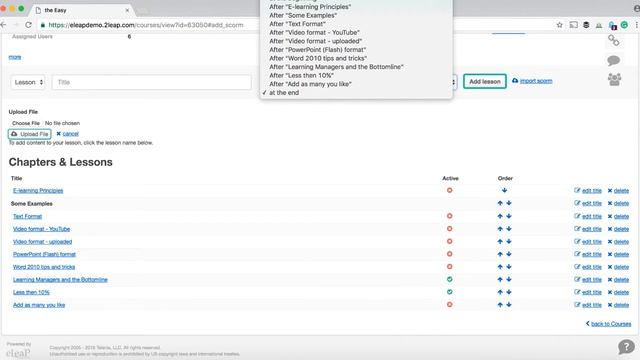The width and height of the screenshot is (640, 360).
Task: Open the more link under Assigned Users
Action: click(15, 57)
